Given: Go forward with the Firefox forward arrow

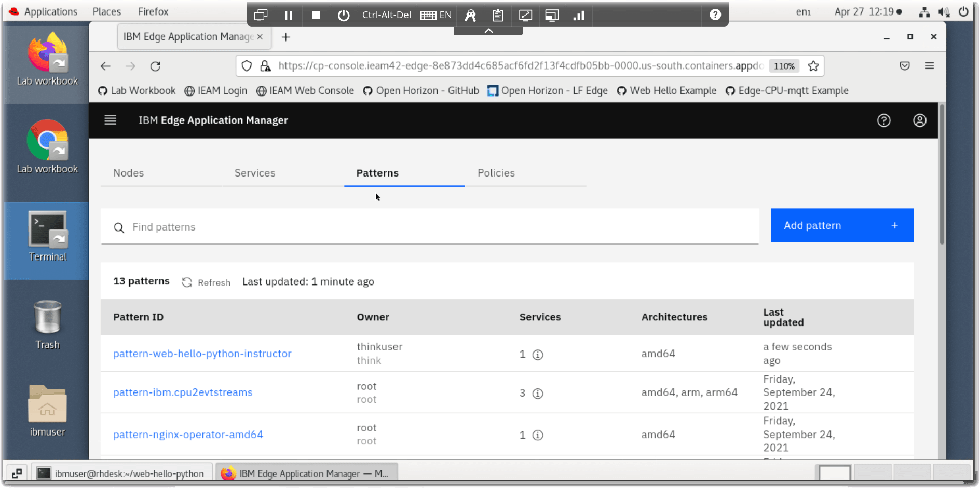Looking at the screenshot, I should point(130,66).
